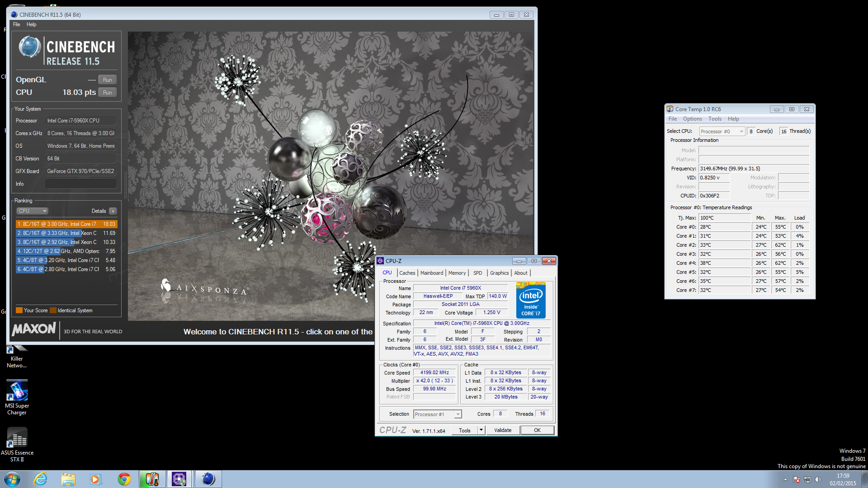
Task: Select the CPU tab in CPU-Z
Action: pos(387,272)
